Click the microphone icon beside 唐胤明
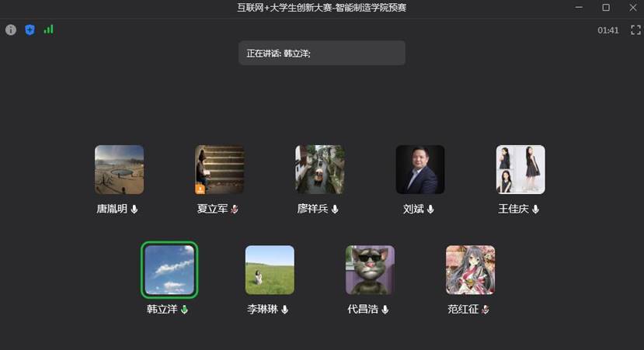This screenshot has width=644, height=350. [x=134, y=210]
